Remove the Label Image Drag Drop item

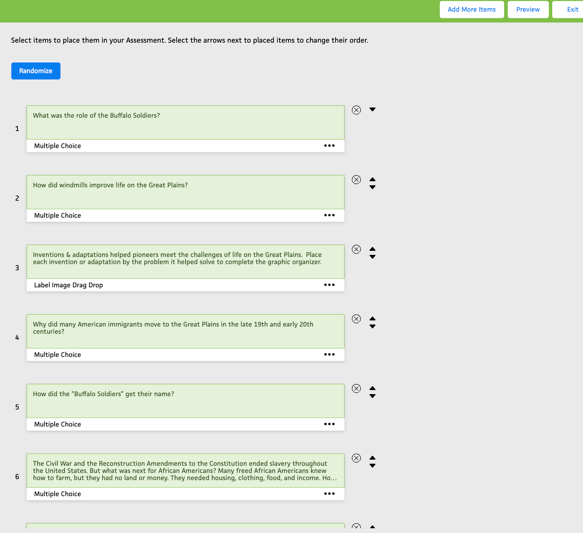pos(356,249)
